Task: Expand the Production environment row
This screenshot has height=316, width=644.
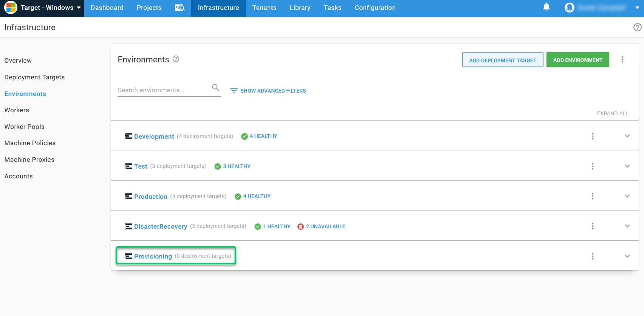Action: pos(627,196)
